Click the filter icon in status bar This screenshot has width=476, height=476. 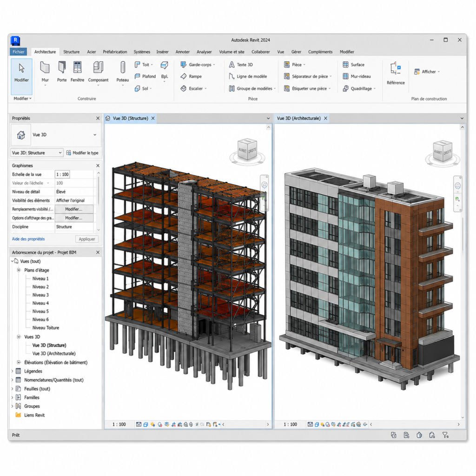445,435
